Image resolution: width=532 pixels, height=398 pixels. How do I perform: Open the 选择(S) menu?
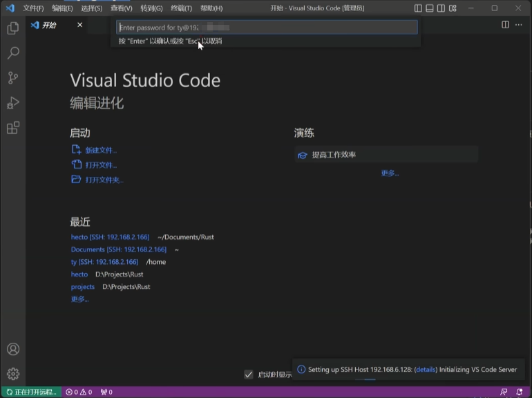point(92,8)
